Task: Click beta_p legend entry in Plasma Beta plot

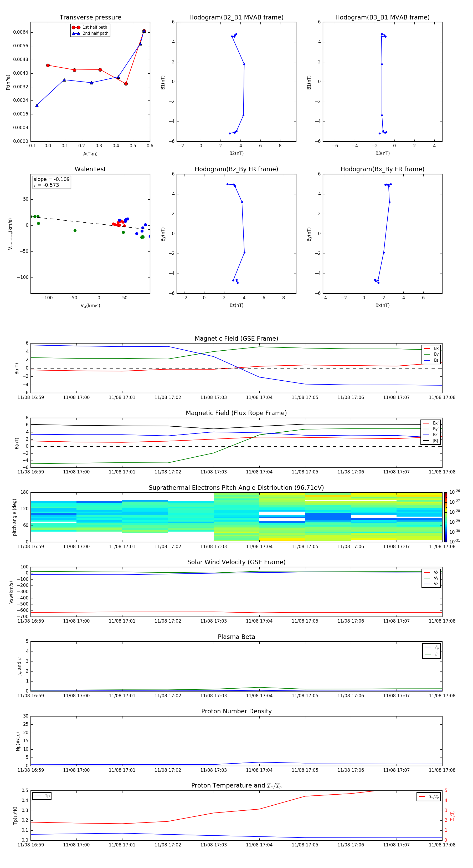Action: (x=431, y=647)
